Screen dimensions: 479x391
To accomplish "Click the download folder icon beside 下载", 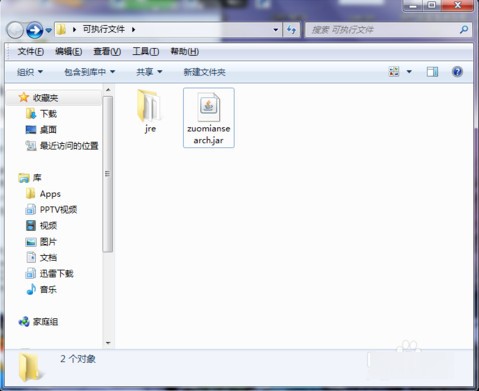I will [x=31, y=114].
